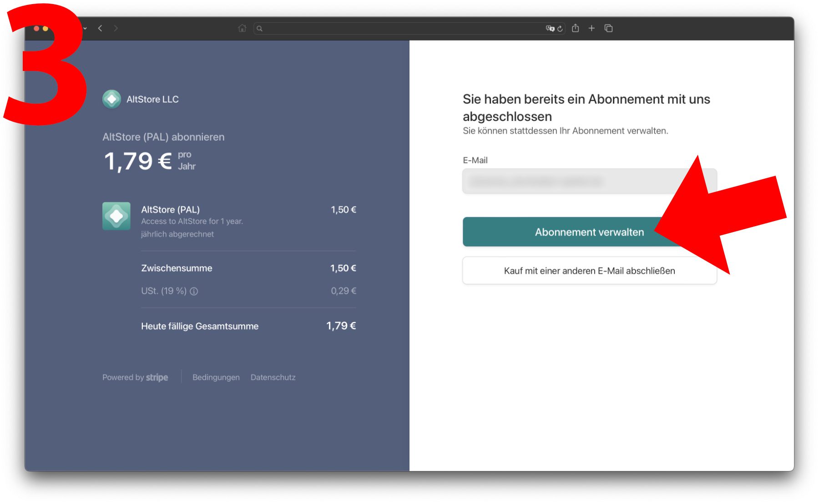Open the Bedingungen link

pyautogui.click(x=216, y=377)
